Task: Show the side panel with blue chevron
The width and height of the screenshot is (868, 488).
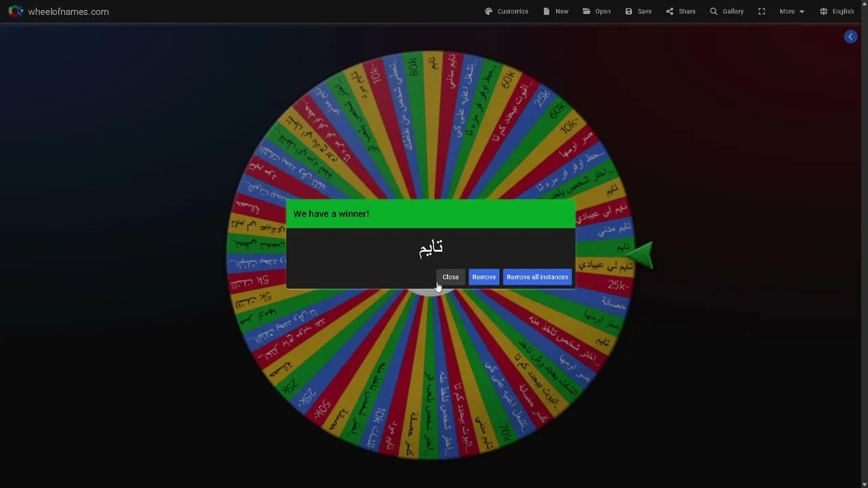Action: (x=850, y=37)
